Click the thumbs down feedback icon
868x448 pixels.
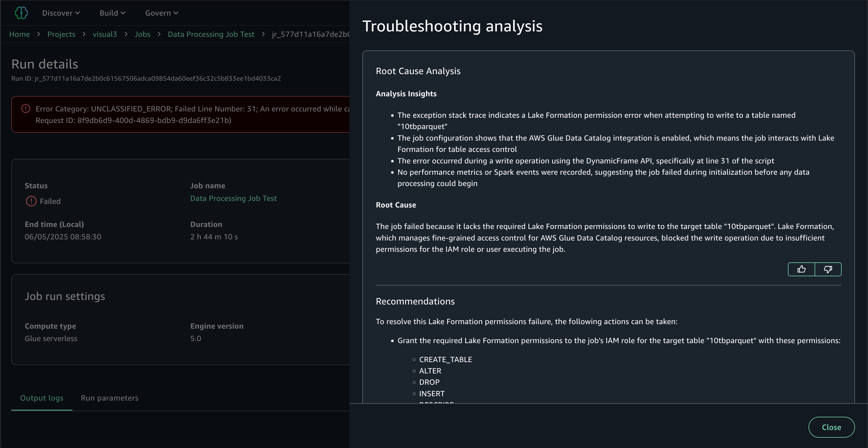point(828,269)
